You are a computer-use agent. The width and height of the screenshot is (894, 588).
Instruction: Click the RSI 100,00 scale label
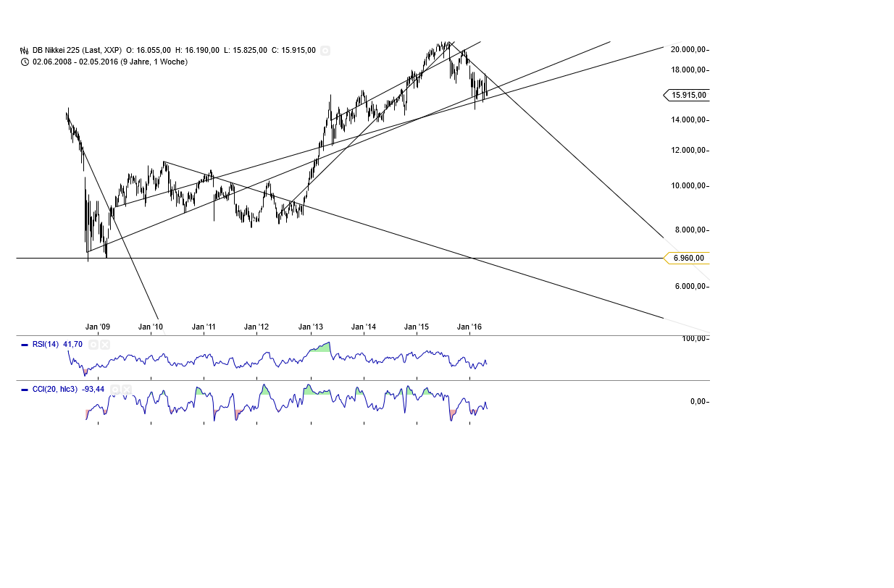point(693,339)
